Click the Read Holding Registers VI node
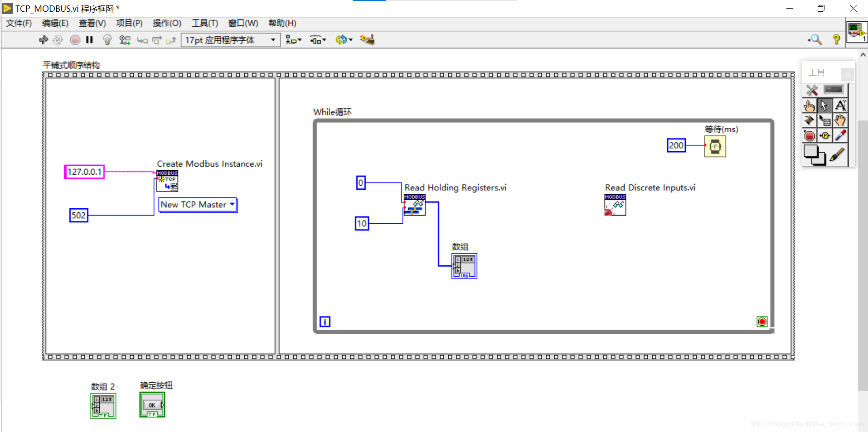868x432 pixels. click(x=415, y=205)
